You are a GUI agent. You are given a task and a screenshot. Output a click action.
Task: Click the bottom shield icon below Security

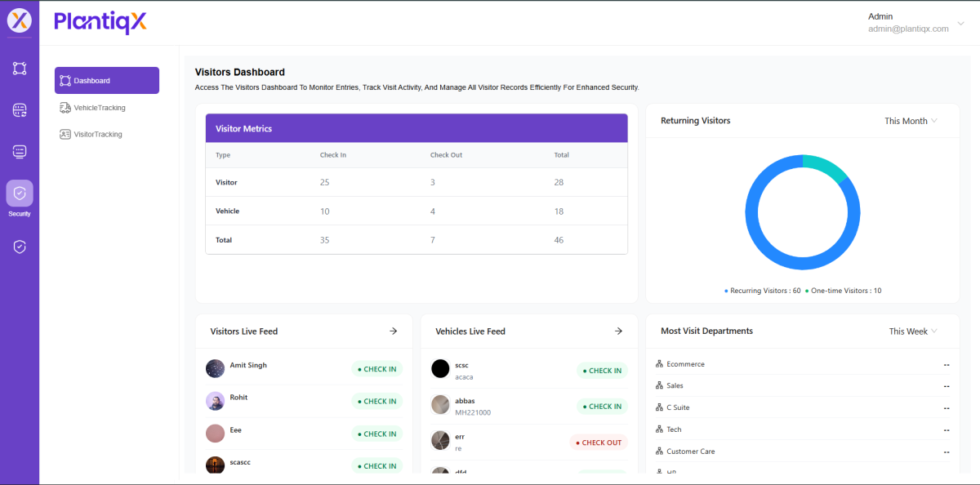(x=20, y=247)
